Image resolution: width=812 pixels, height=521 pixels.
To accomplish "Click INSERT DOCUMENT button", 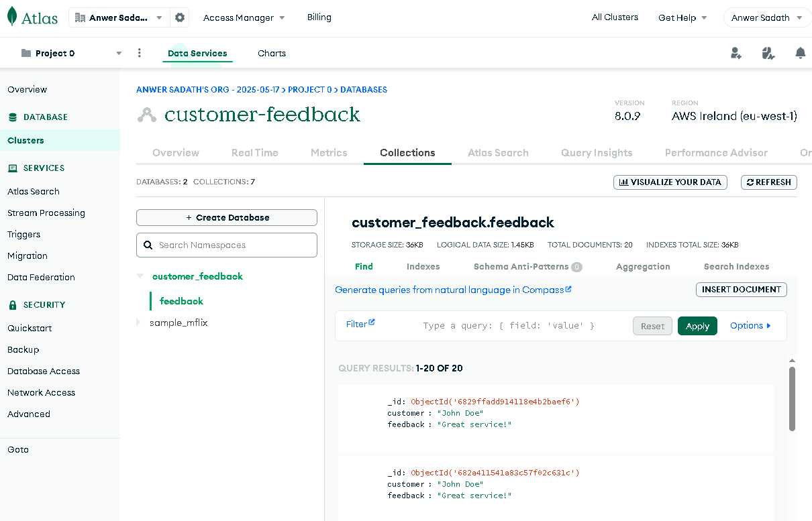I will pyautogui.click(x=742, y=290).
